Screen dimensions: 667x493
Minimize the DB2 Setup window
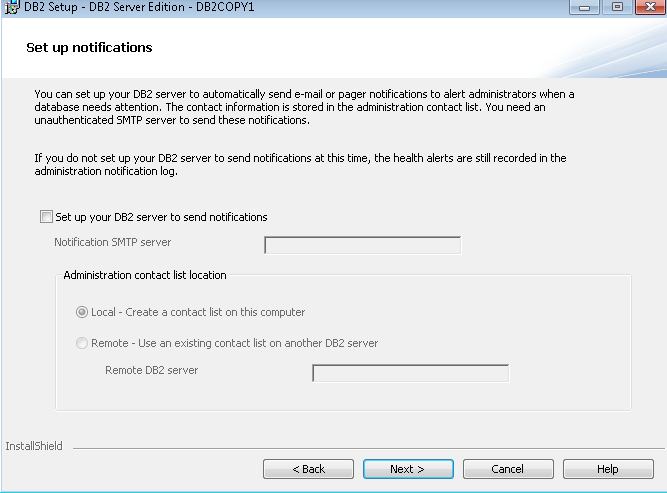pyautogui.click(x=584, y=7)
